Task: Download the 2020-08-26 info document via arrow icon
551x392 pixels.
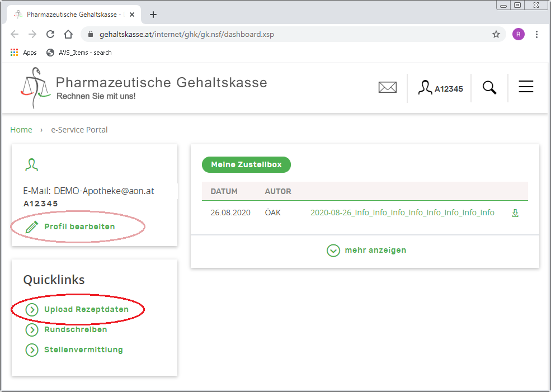Action: (515, 212)
